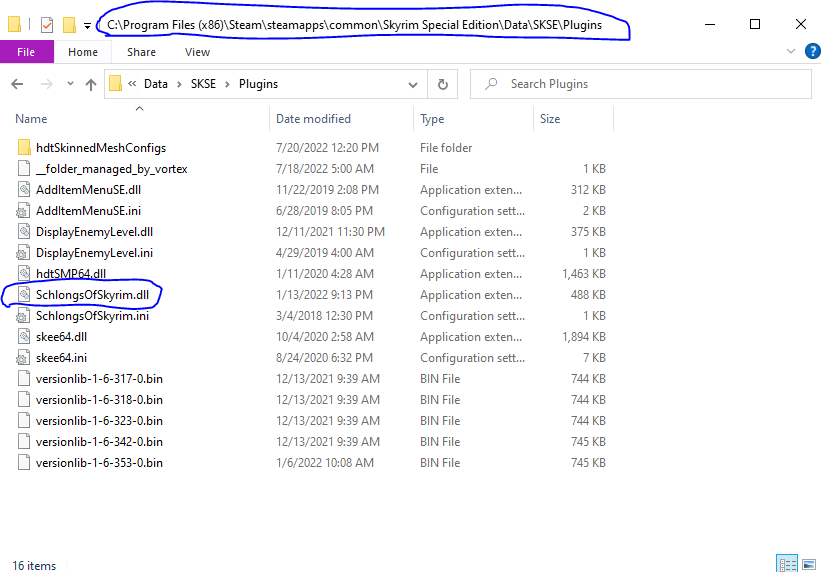Click the SKSE breadcrumb in address bar
Viewport: 821px width, 572px height.
point(203,84)
